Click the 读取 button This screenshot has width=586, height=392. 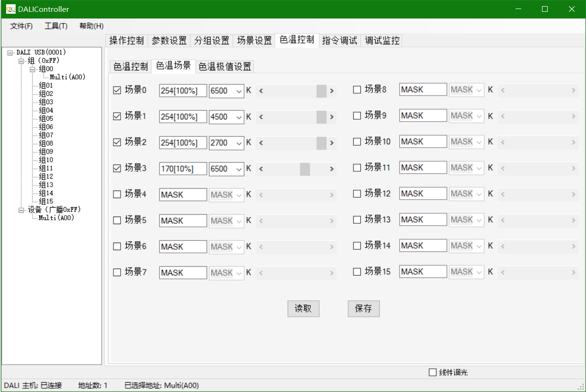tap(303, 309)
